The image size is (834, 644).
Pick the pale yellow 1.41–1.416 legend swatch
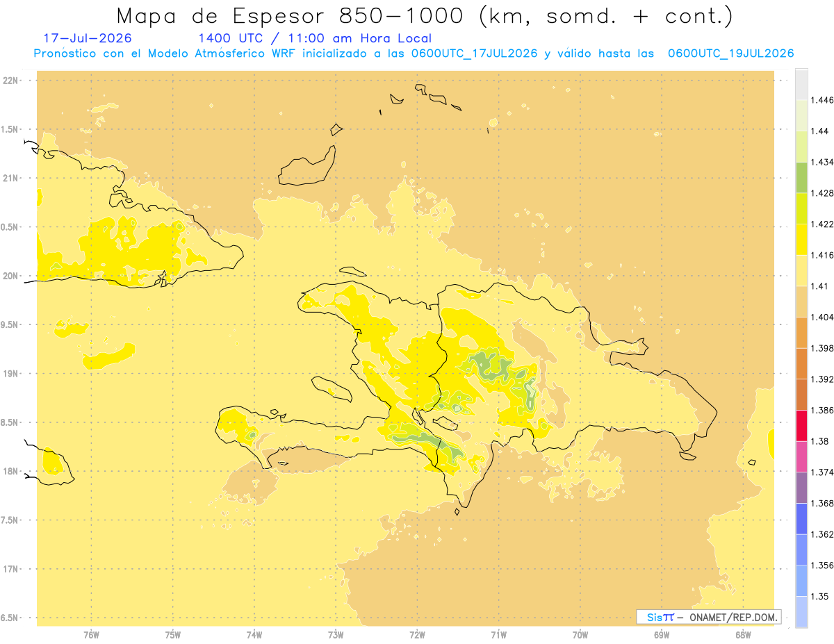[x=801, y=270]
